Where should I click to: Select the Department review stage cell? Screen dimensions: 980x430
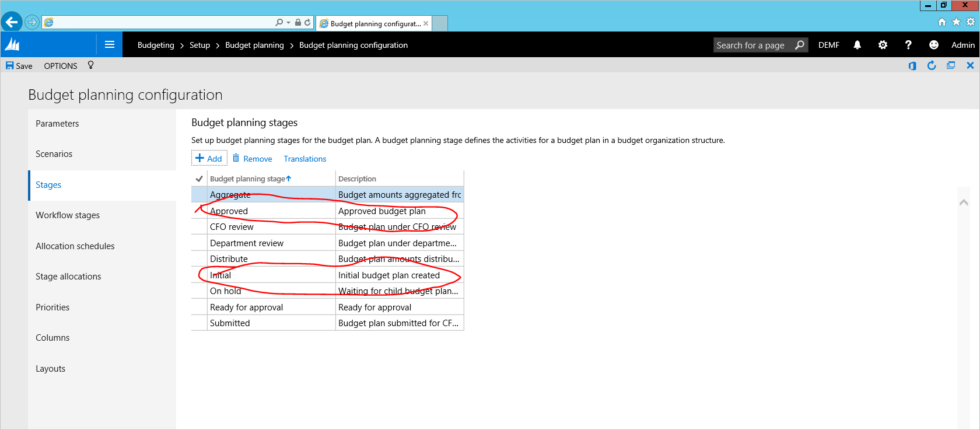[271, 243]
